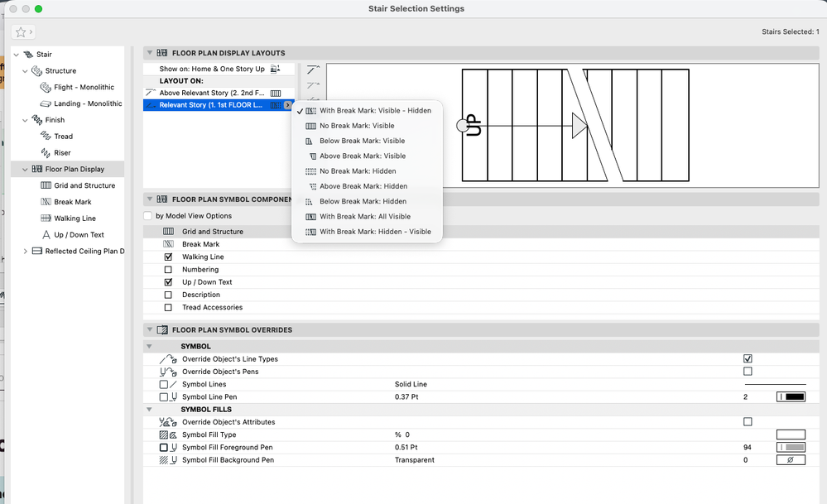
Task: Open Up / Down Text tree page
Action: click(x=79, y=234)
